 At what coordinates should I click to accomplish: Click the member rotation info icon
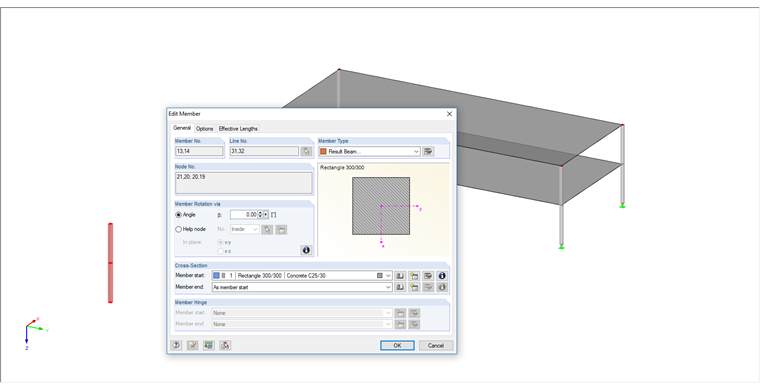click(x=306, y=250)
